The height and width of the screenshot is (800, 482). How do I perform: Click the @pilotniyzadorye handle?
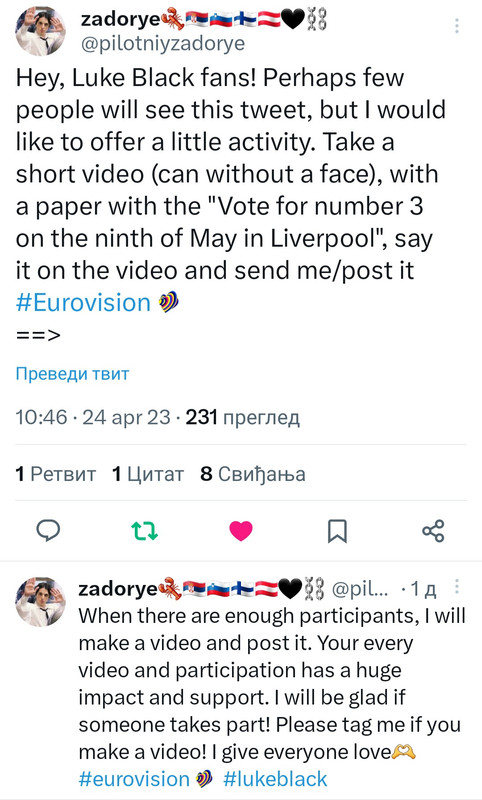[x=163, y=43]
